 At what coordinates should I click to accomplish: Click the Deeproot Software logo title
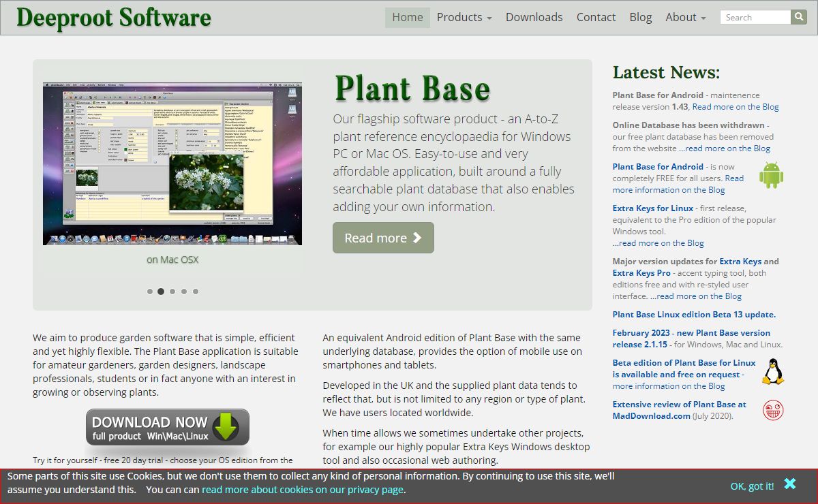pyautogui.click(x=114, y=18)
